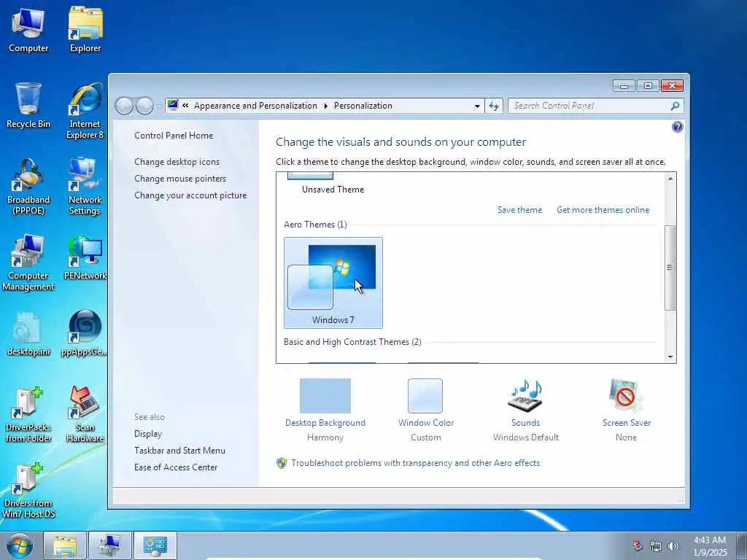This screenshot has width=747, height=560.
Task: Click the theme list scrollbar thumb
Action: [670, 268]
